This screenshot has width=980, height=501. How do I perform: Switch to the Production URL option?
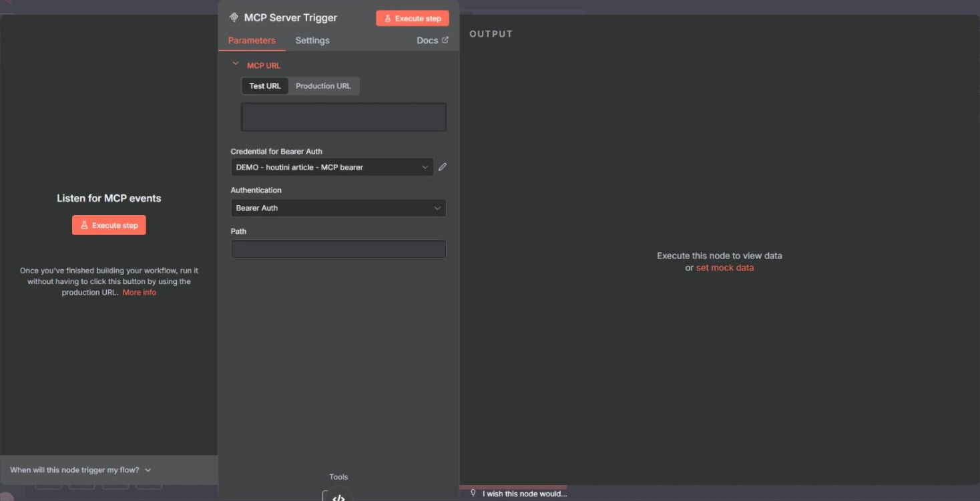[x=323, y=86]
